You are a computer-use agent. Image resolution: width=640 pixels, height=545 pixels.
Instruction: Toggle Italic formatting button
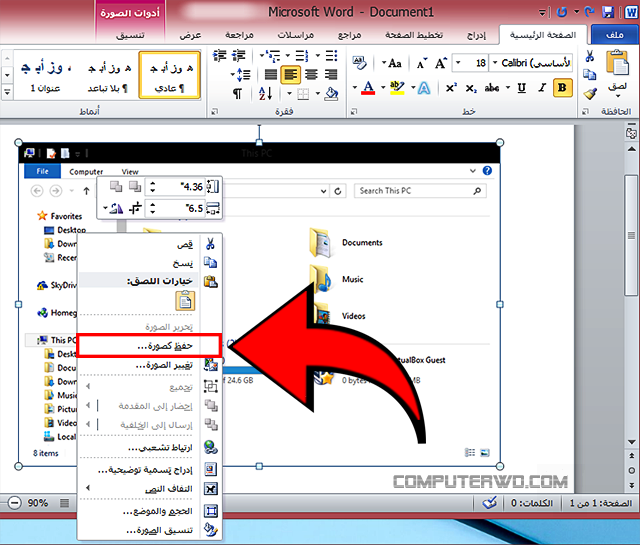pos(542,88)
